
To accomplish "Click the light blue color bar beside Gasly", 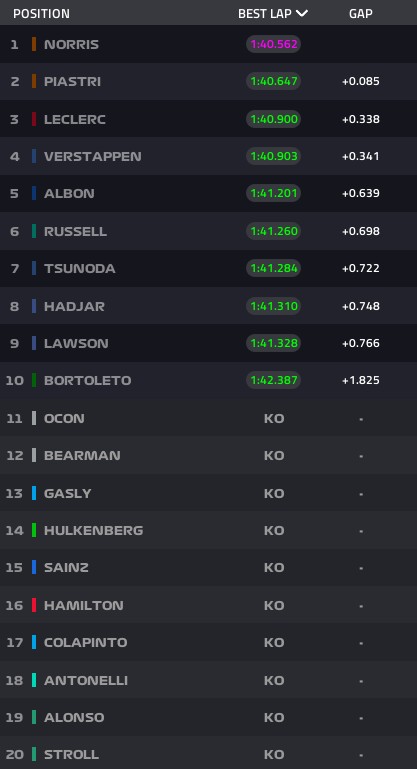I will coord(34,493).
